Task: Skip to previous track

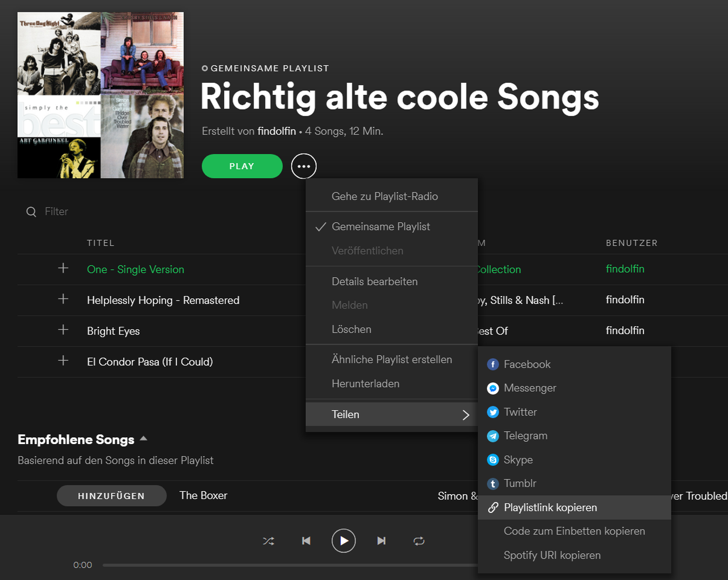Action: point(306,541)
